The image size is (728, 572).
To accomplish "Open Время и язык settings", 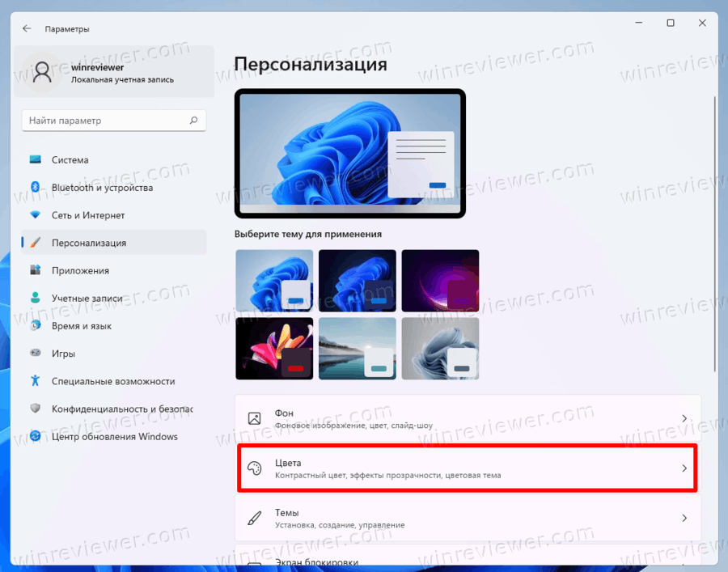I will click(114, 325).
